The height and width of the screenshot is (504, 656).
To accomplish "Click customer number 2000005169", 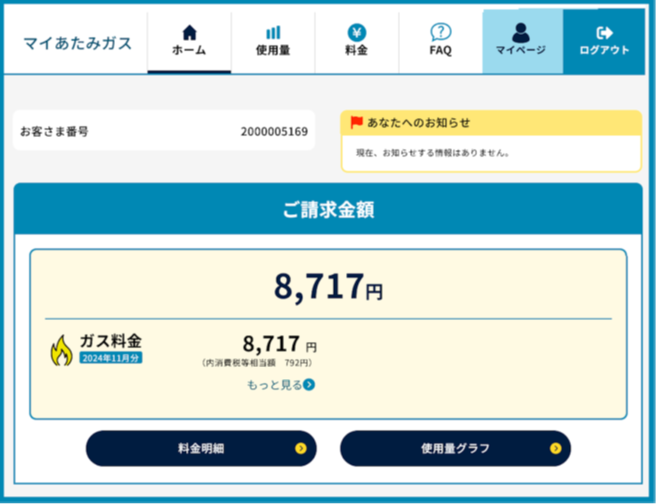I will (274, 131).
